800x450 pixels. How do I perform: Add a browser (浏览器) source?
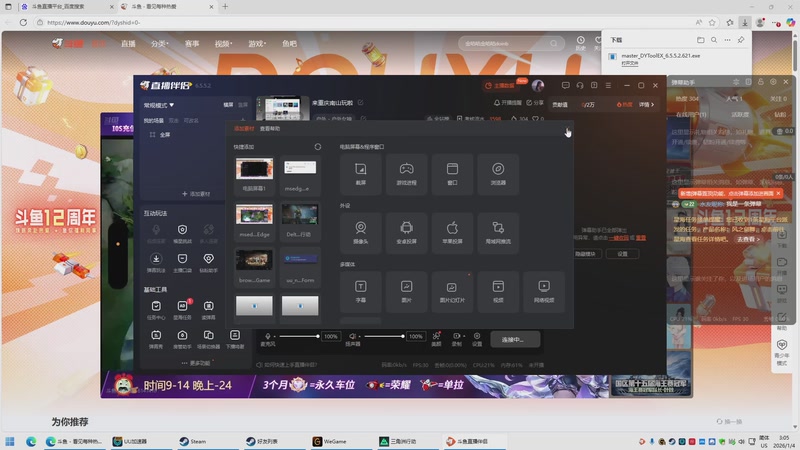coord(498,174)
